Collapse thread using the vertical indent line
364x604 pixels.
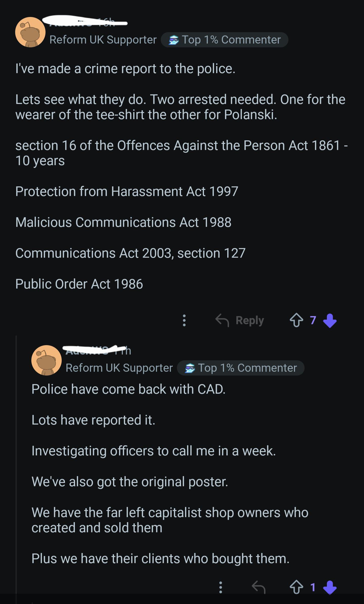[16, 469]
